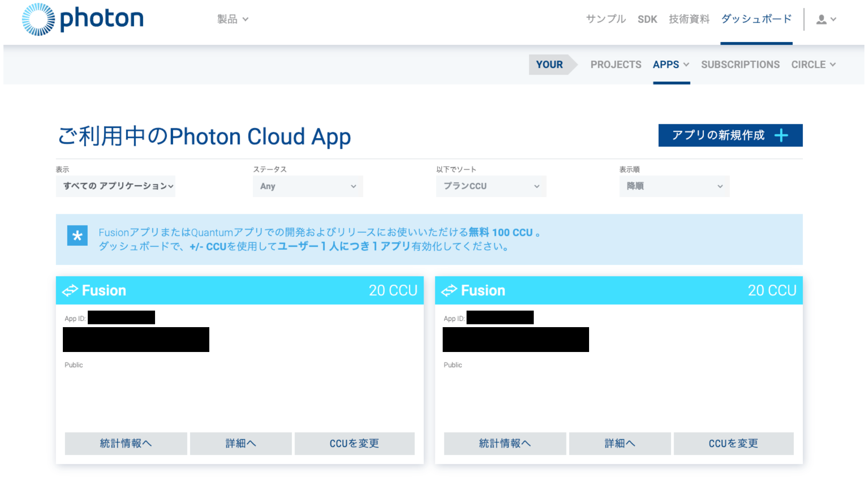Click the Fusion arrows icon on the right card
The image size is (868, 488).
click(x=450, y=290)
